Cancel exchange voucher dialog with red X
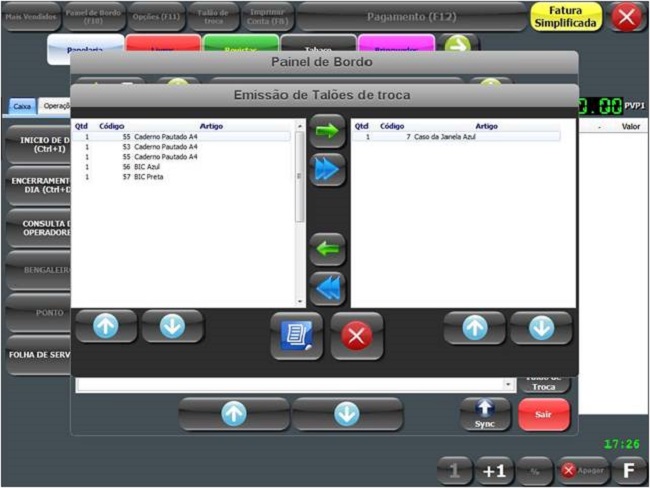Viewport: 650px width, 488px height. tap(357, 335)
